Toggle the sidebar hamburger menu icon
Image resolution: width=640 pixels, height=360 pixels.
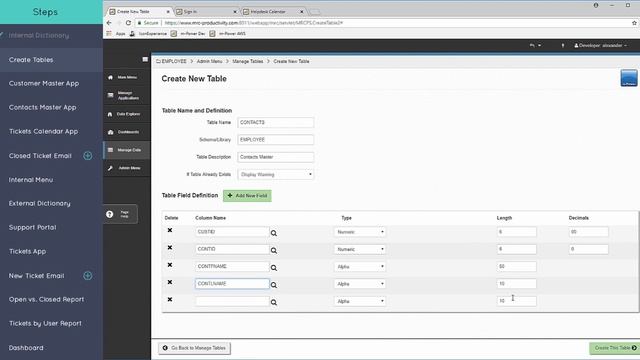click(145, 60)
